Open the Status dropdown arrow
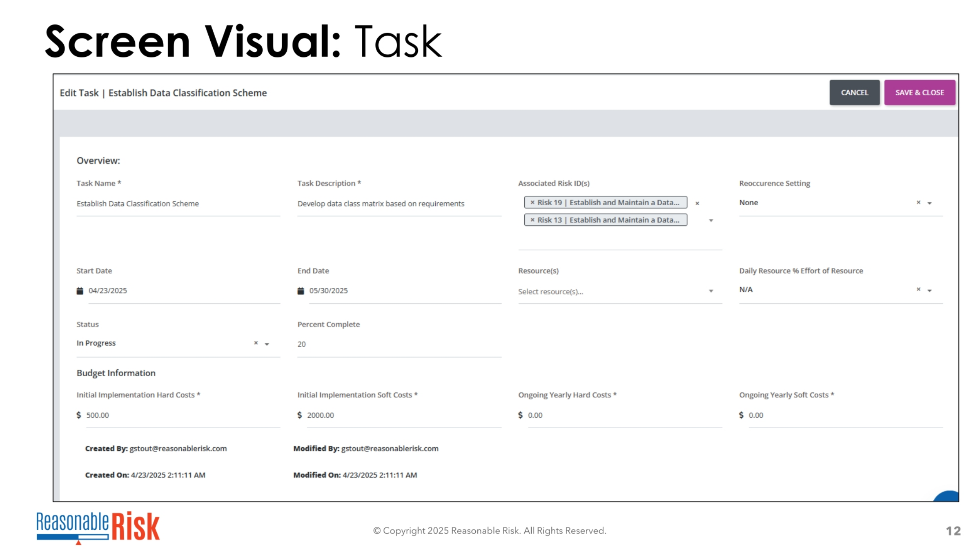 267,344
